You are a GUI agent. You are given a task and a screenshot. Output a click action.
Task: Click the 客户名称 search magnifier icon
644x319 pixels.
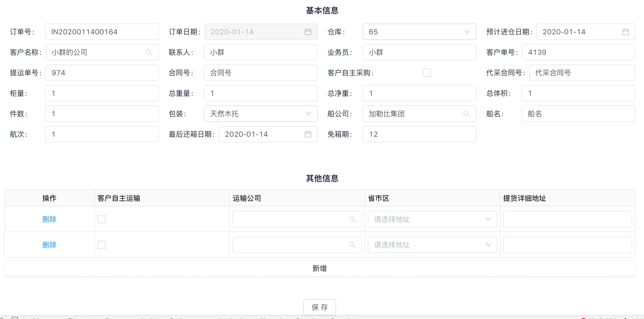point(149,52)
